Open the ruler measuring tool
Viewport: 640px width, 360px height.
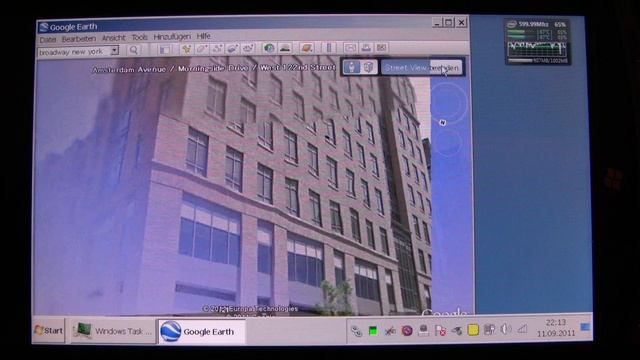point(329,48)
